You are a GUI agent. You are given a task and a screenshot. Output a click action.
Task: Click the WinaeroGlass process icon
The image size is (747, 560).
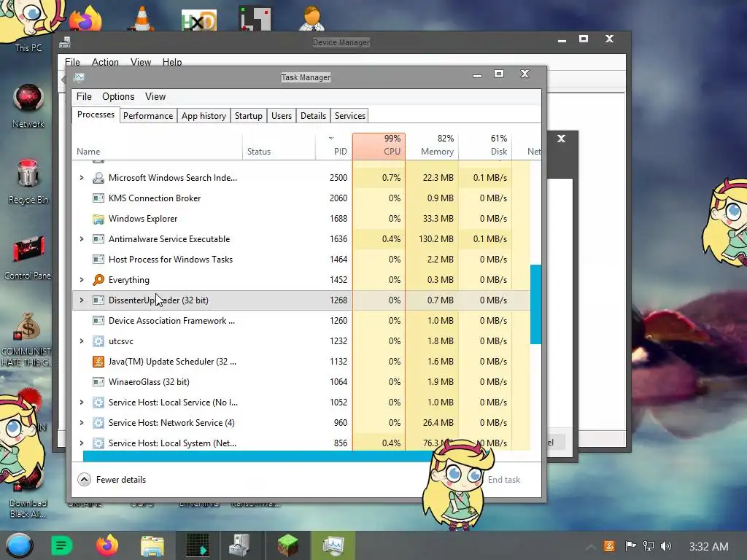(98, 382)
